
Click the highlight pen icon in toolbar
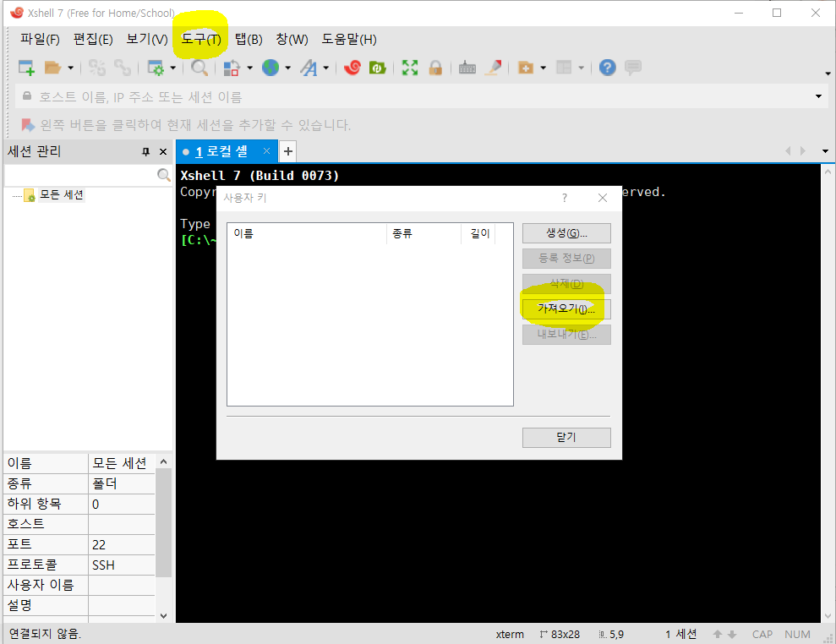tap(493, 68)
